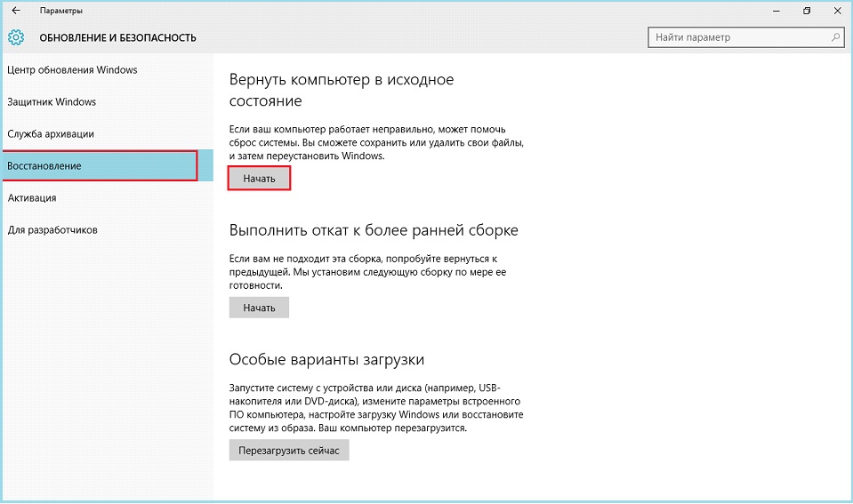Go to 'Служба архивации' section
This screenshot has width=853, height=504.
[51, 134]
